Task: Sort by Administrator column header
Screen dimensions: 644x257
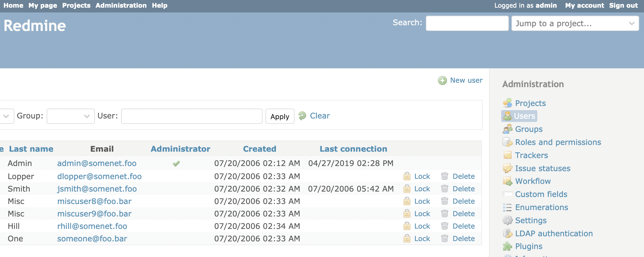Action: 180,149
